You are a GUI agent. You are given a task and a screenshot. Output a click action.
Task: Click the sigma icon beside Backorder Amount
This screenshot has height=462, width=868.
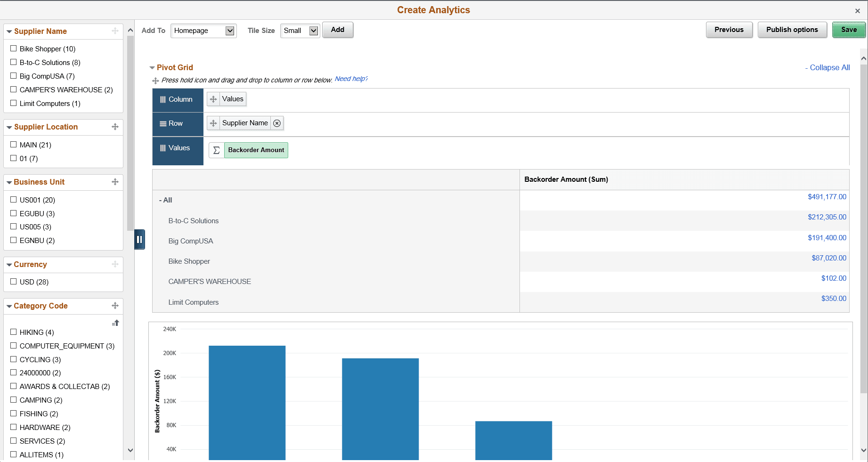click(x=216, y=150)
